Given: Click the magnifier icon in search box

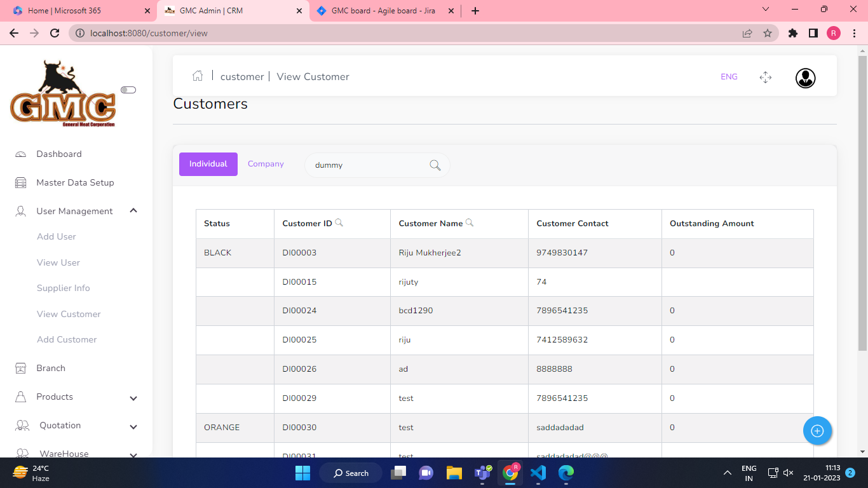Looking at the screenshot, I should 435,165.
